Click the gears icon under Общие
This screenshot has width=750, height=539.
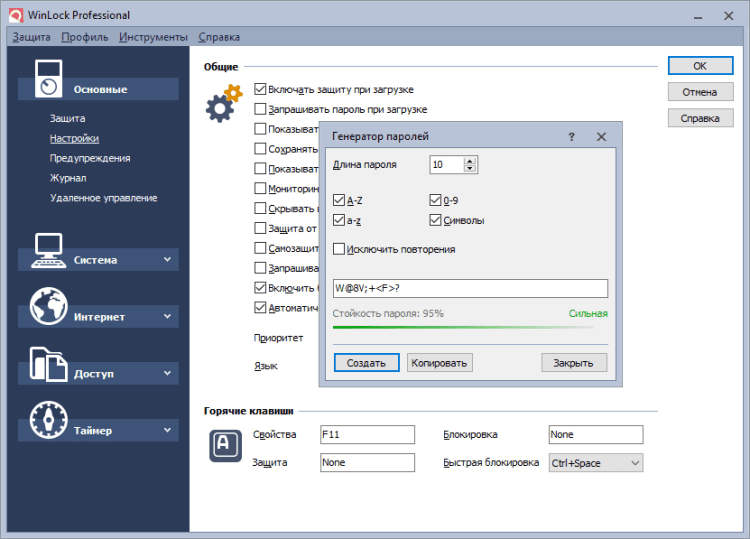click(224, 103)
